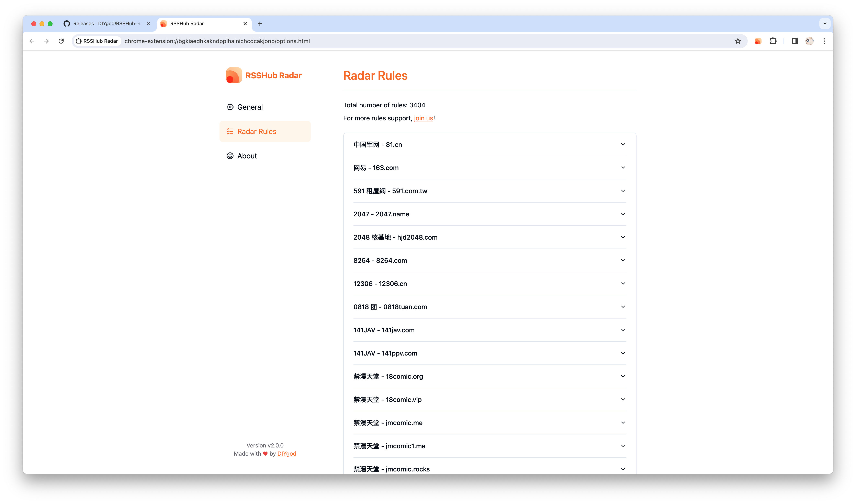This screenshot has height=504, width=856.
Task: Click the Chrome profile avatar
Action: pyautogui.click(x=809, y=41)
